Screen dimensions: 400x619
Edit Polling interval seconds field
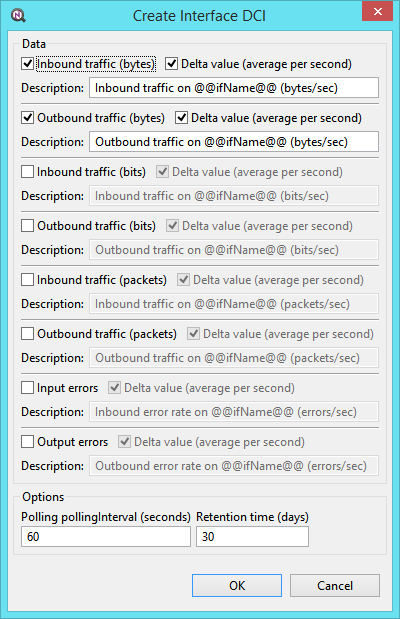tap(106, 537)
